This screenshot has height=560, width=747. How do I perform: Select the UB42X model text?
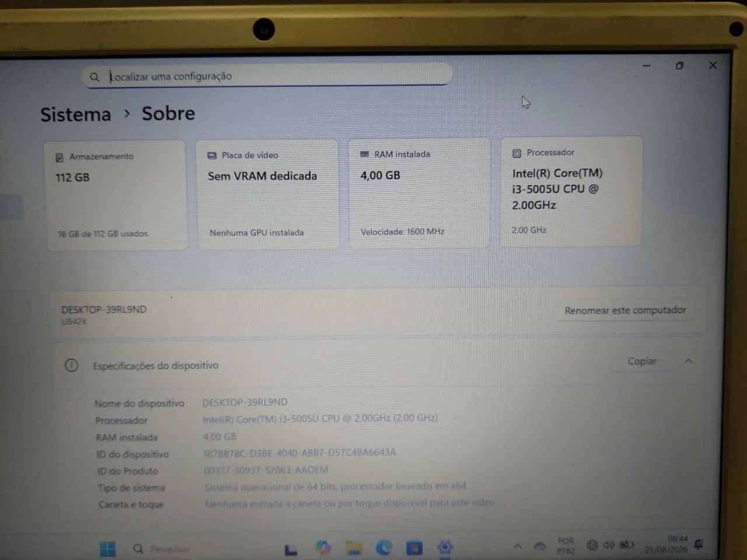click(74, 321)
